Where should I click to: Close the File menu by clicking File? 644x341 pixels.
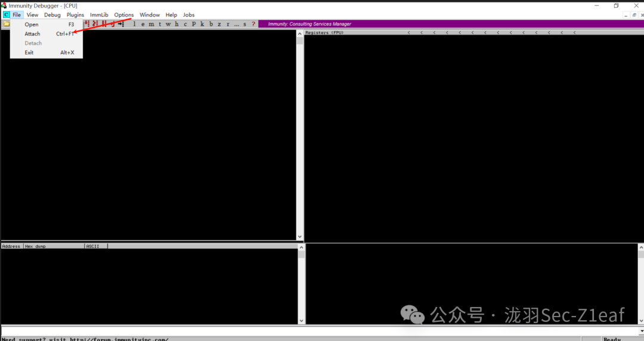pyautogui.click(x=17, y=15)
